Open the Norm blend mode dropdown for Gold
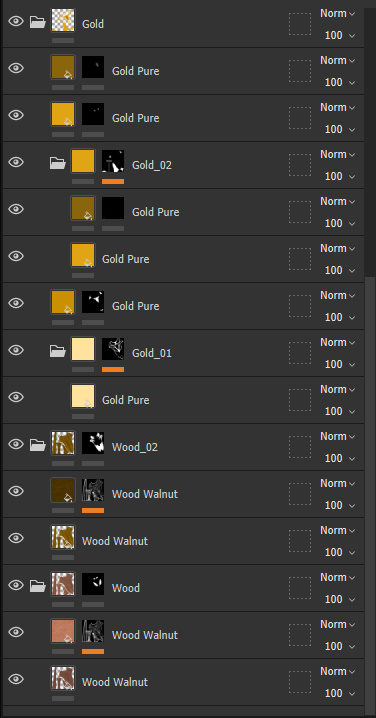 338,14
